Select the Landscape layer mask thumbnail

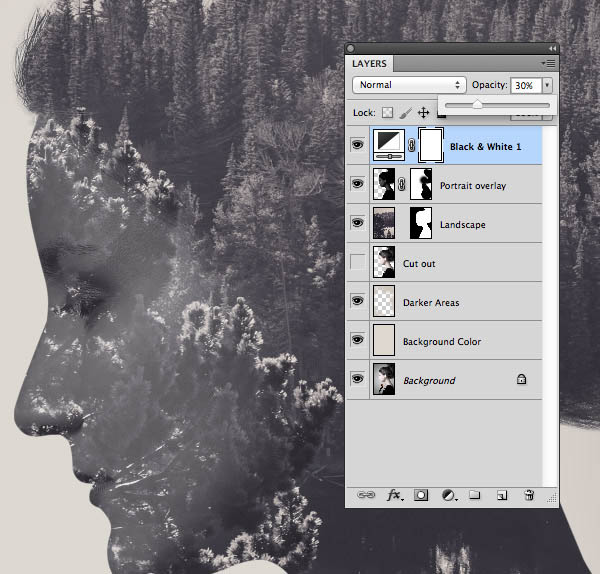(421, 223)
